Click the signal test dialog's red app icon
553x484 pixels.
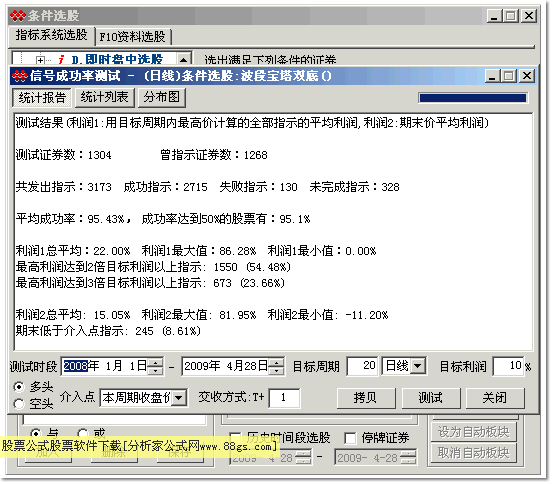(x=20, y=76)
